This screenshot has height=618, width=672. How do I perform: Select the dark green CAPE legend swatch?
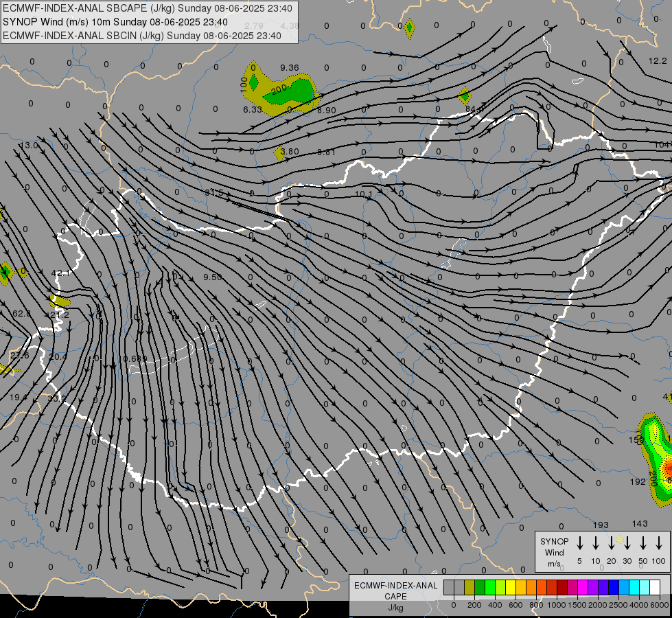tap(480, 587)
